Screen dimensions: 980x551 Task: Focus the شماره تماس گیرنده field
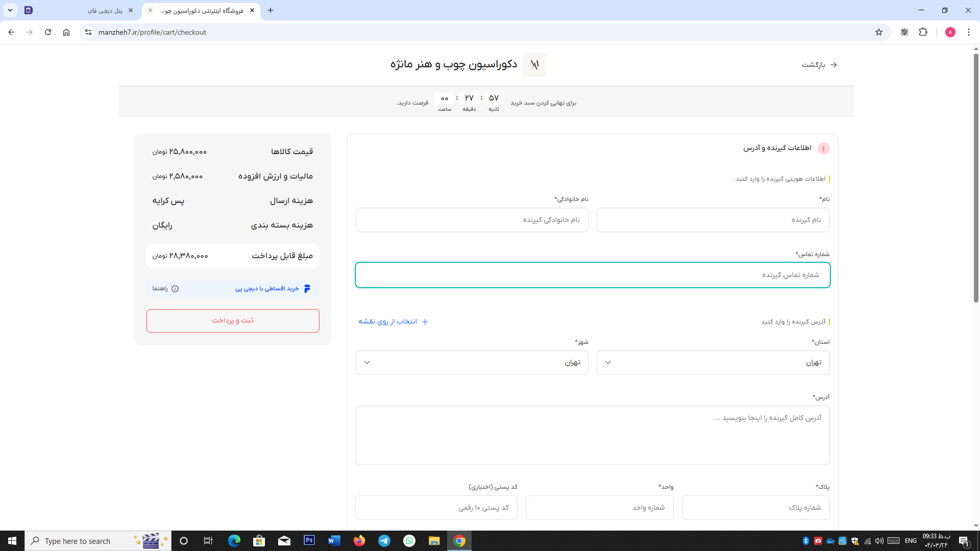[x=593, y=275]
